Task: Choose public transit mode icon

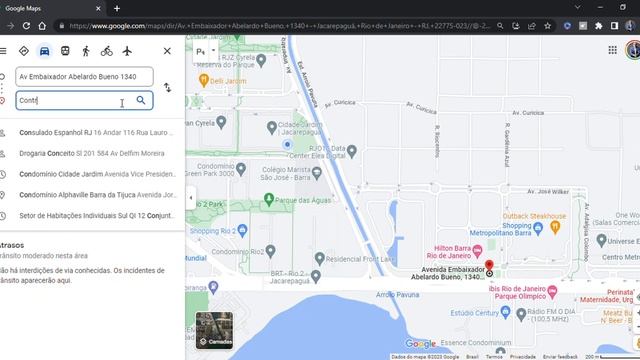Action: pos(65,51)
